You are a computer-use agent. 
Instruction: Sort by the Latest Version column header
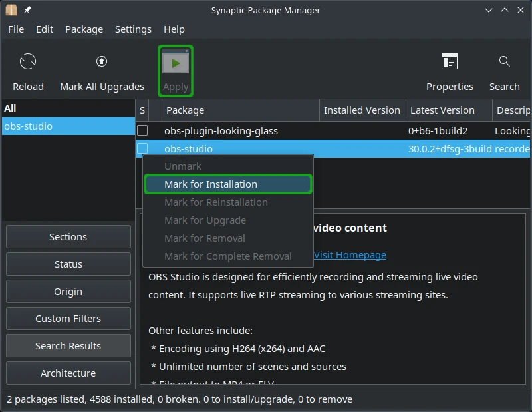pos(442,110)
